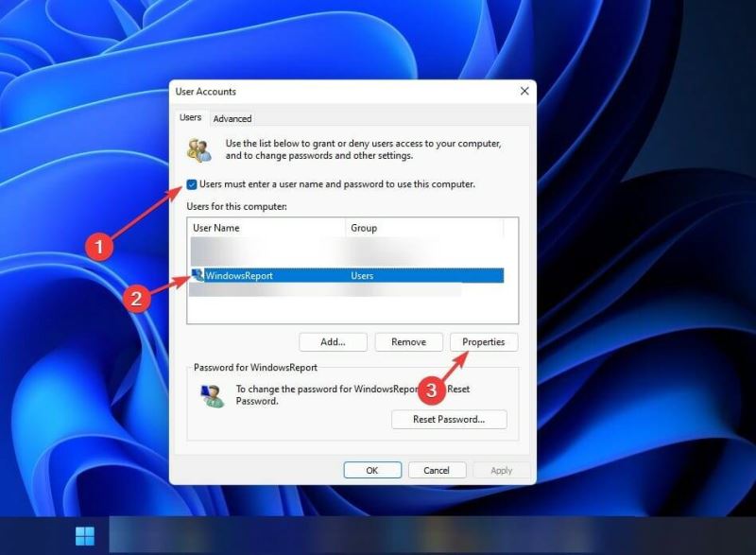The width and height of the screenshot is (756, 555).
Task: Cancel the User Accounts dialog
Action: pyautogui.click(x=437, y=470)
